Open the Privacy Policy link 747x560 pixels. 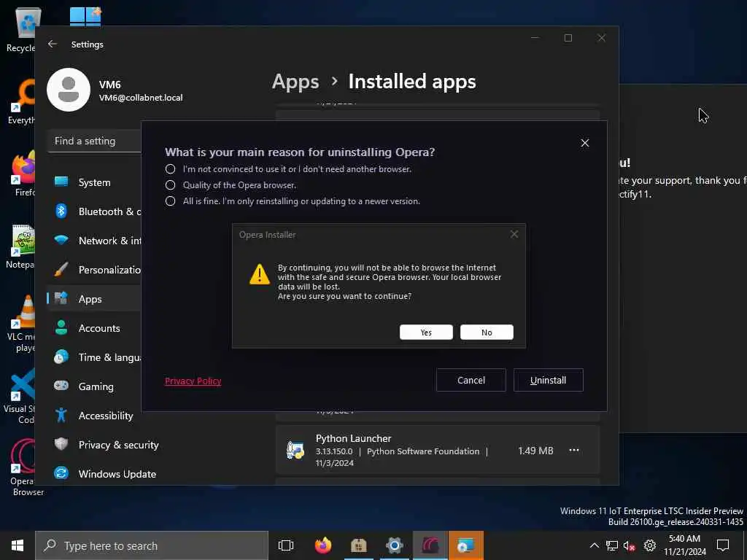193,381
